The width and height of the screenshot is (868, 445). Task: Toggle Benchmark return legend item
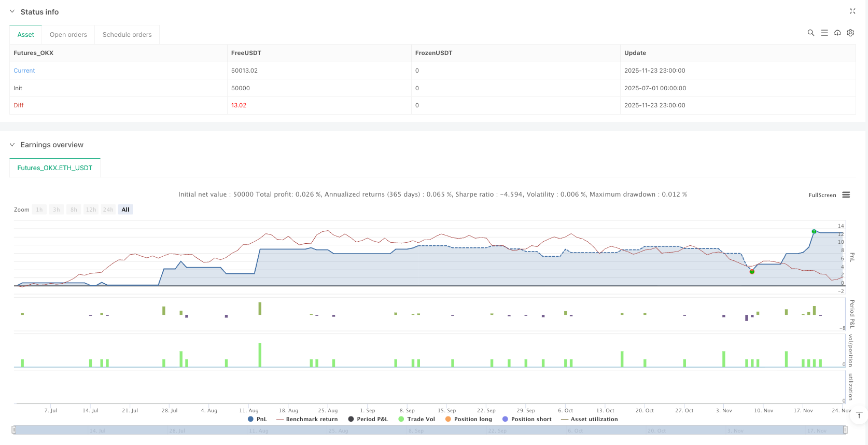(x=307, y=419)
